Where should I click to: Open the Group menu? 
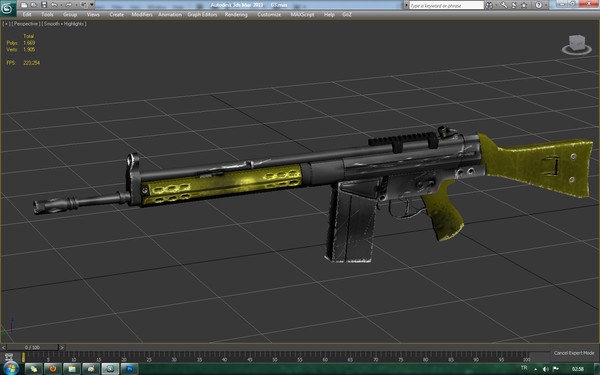[70, 15]
